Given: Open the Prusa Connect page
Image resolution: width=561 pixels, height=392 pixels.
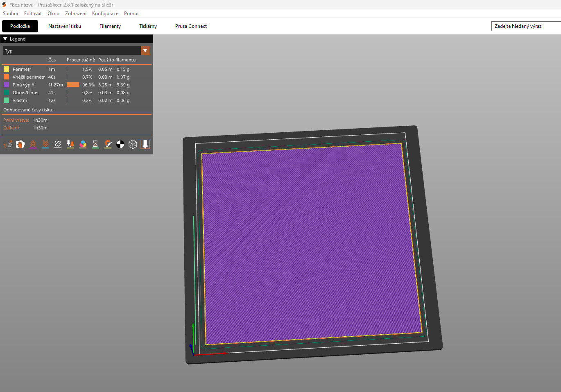Looking at the screenshot, I should coord(191,26).
